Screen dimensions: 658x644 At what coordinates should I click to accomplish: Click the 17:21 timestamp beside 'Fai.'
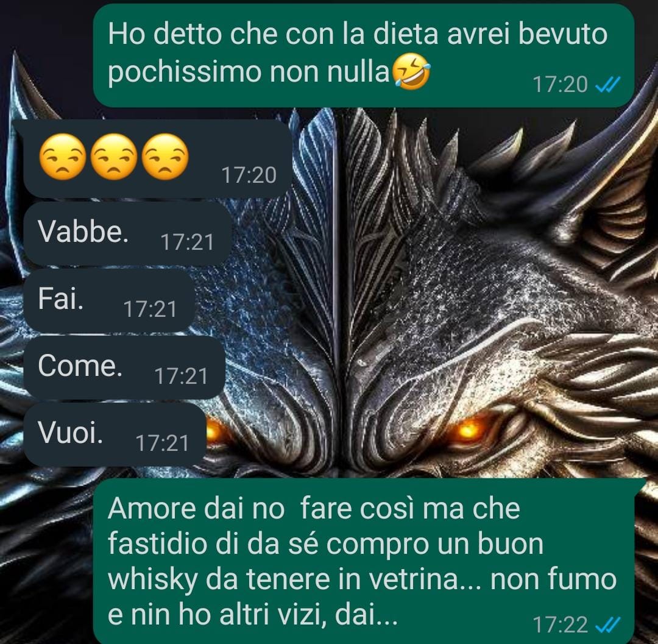click(150, 309)
